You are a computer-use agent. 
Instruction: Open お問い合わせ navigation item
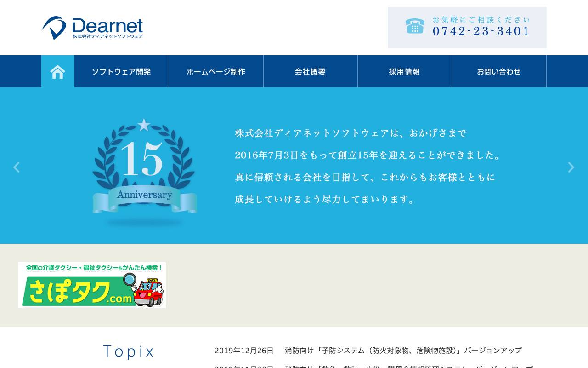point(499,71)
